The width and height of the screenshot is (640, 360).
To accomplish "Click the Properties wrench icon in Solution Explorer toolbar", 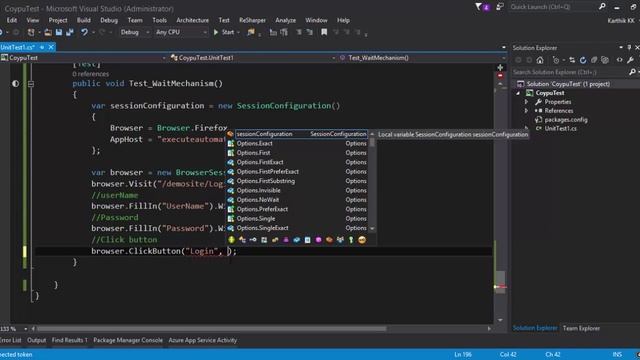I will (631, 60).
